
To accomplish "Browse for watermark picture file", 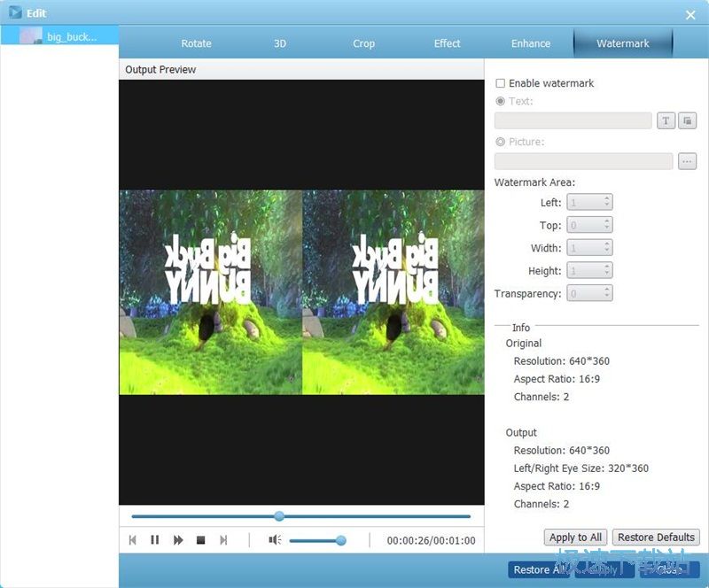I will pos(688,161).
